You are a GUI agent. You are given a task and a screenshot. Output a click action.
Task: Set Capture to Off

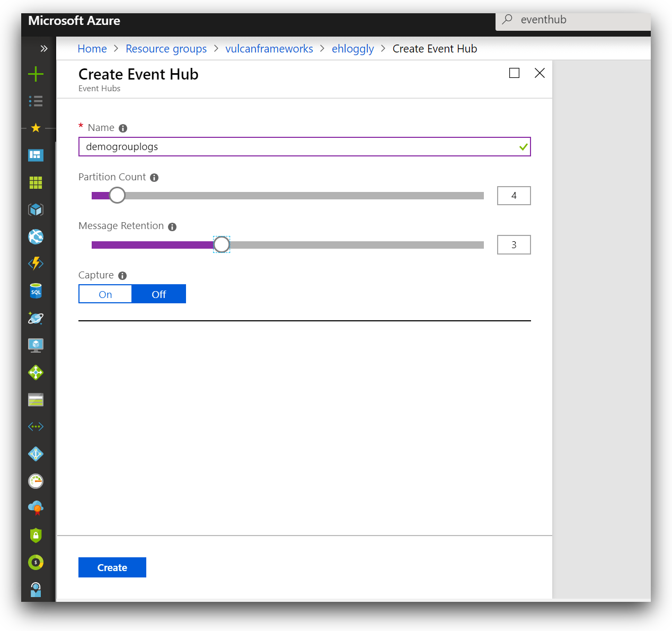click(x=158, y=294)
